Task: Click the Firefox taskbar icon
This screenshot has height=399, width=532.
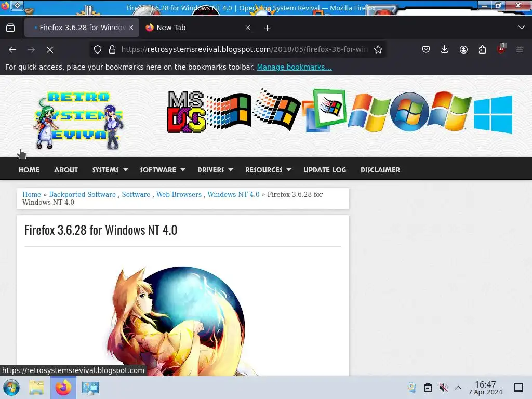Action: click(x=63, y=388)
